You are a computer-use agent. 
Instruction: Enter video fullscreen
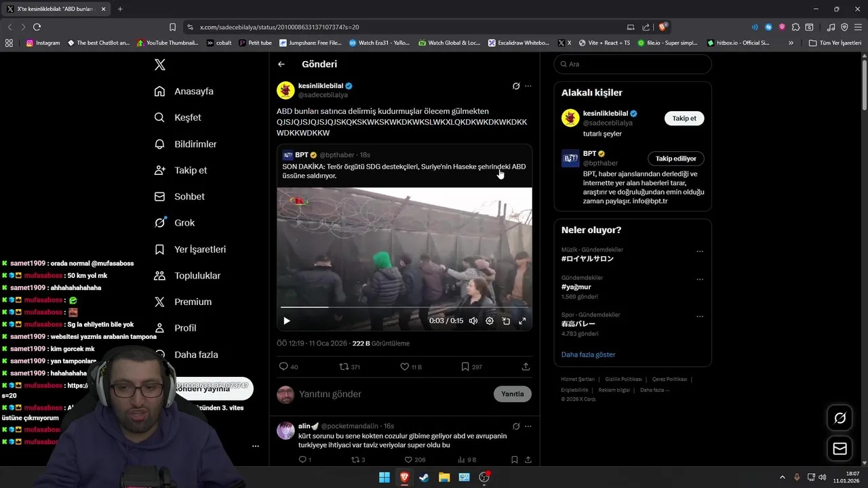pos(522,321)
